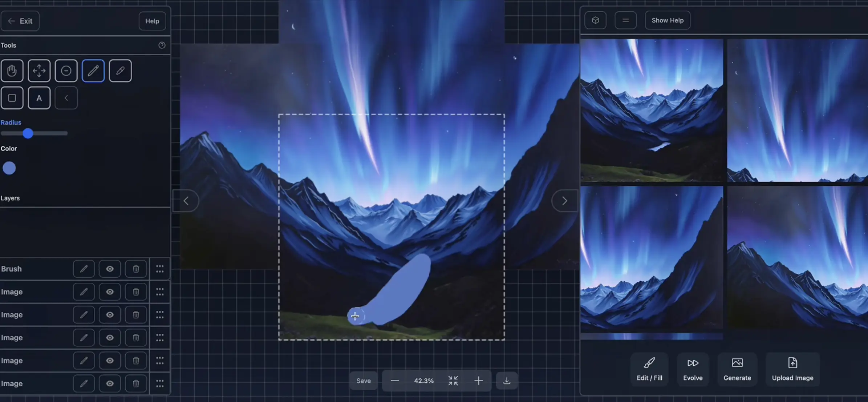Viewport: 868px width, 402px height.
Task: Select the Hand/Pan tool
Action: pos(12,70)
